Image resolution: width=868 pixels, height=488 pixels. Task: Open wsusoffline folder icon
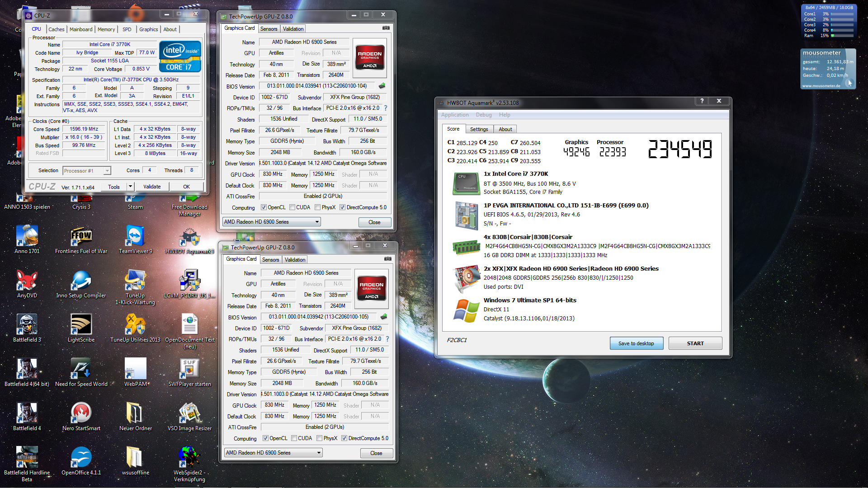pos(136,460)
